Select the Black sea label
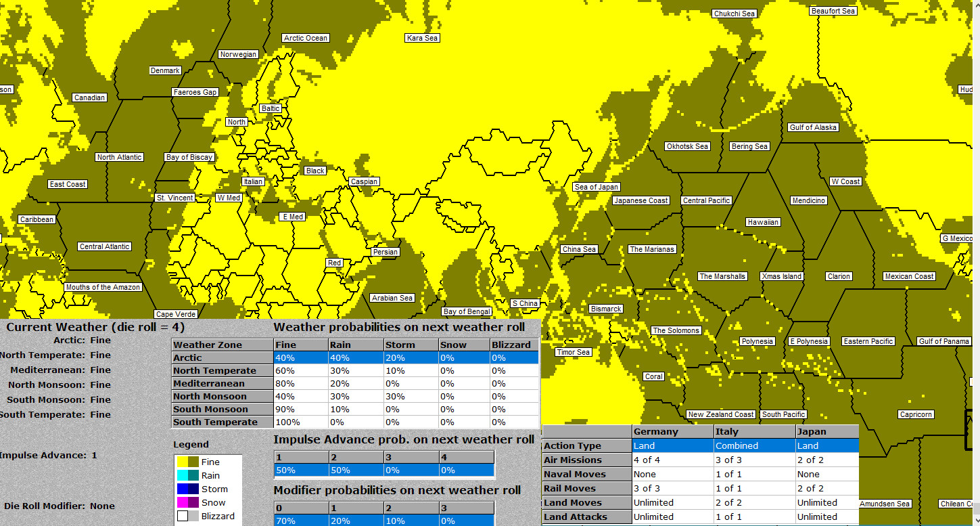Image resolution: width=980 pixels, height=526 pixels. (x=315, y=171)
